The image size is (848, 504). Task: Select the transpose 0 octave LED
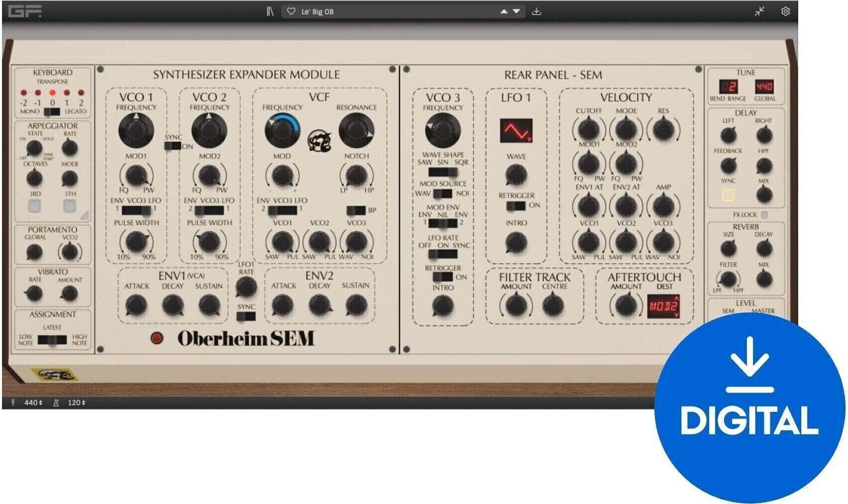point(52,93)
